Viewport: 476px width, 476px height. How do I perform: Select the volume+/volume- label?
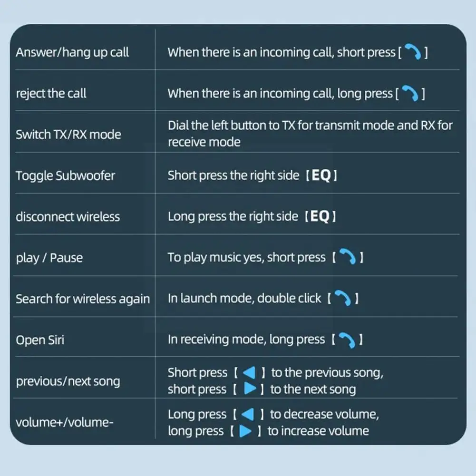(x=64, y=422)
